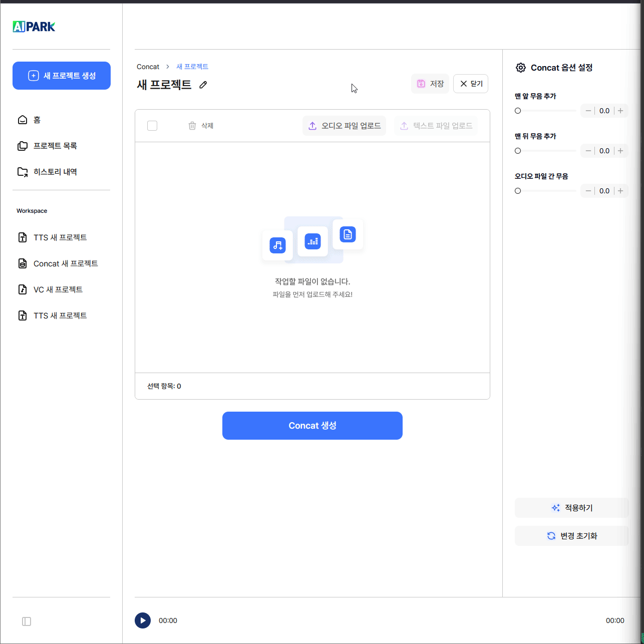Decrease 맨 앞 무음 추가 with the minus button
This screenshot has height=644, width=644.
pyautogui.click(x=588, y=111)
